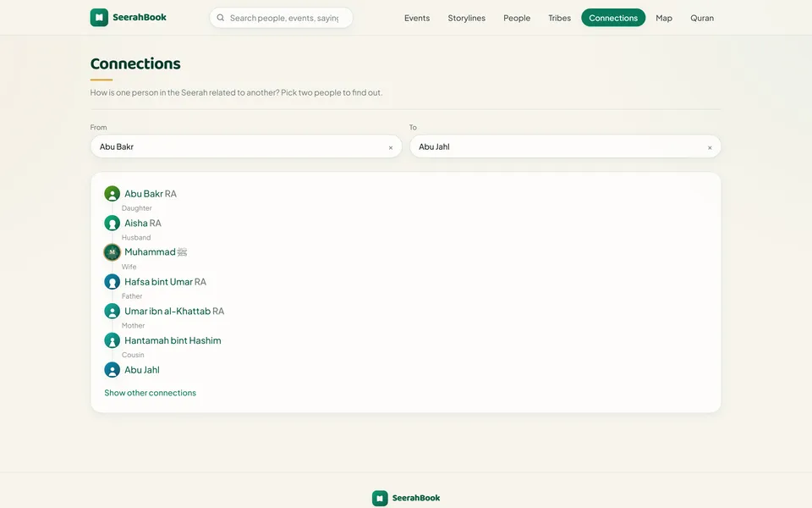This screenshot has height=508, width=812.
Task: Click the Abu Jahl avatar icon
Action: [112, 370]
